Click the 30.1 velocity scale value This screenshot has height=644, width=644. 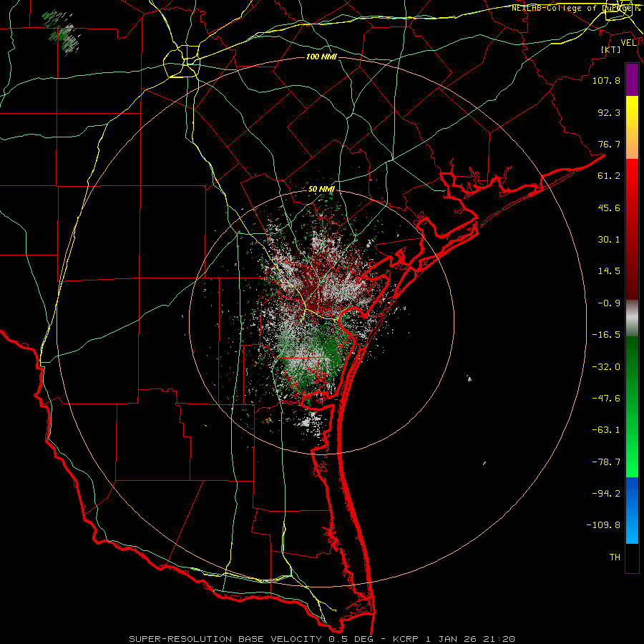pos(609,240)
